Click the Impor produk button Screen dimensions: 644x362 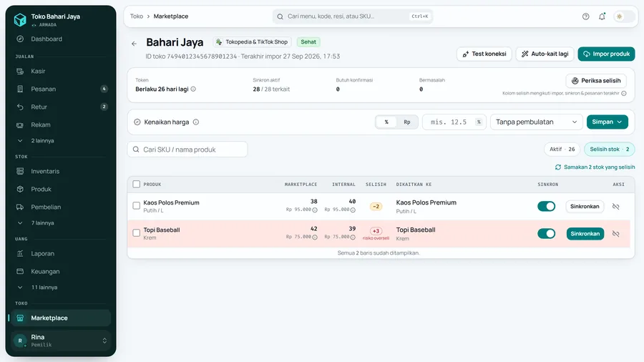606,54
